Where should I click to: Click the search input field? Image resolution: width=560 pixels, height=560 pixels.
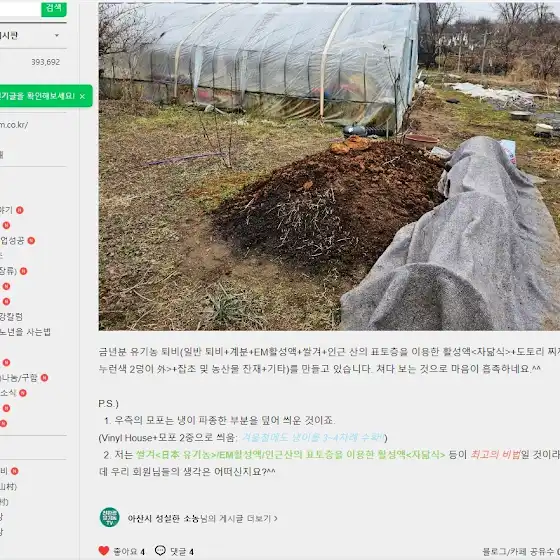(x=20, y=8)
